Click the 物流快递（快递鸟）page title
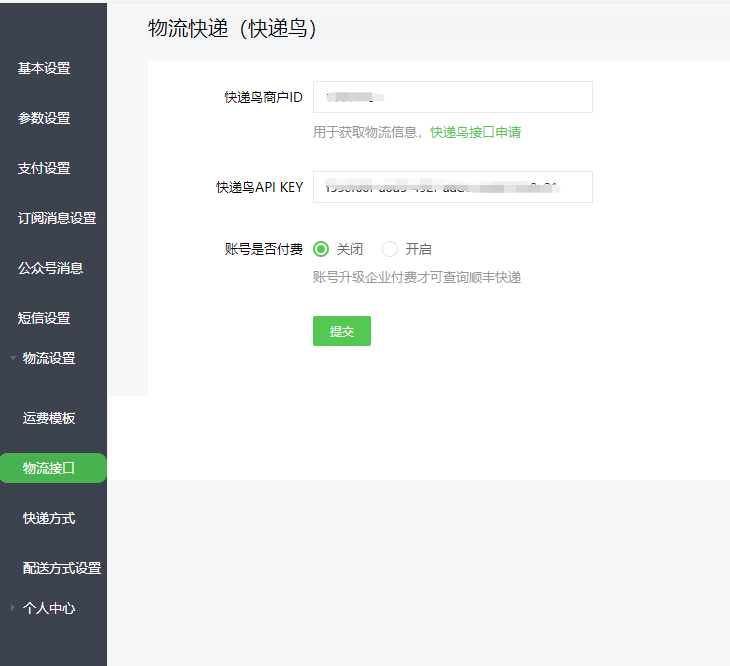The image size is (730, 666). tap(232, 28)
